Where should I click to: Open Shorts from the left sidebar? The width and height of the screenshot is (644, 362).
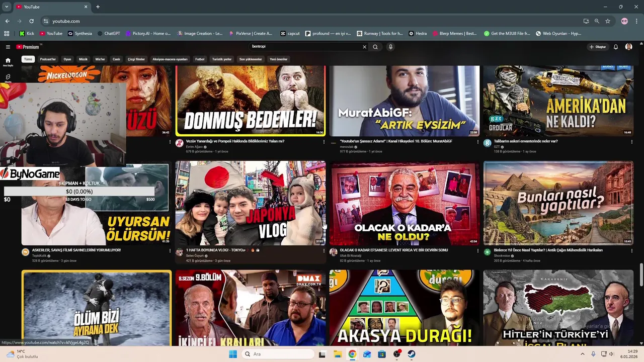pos(8,78)
